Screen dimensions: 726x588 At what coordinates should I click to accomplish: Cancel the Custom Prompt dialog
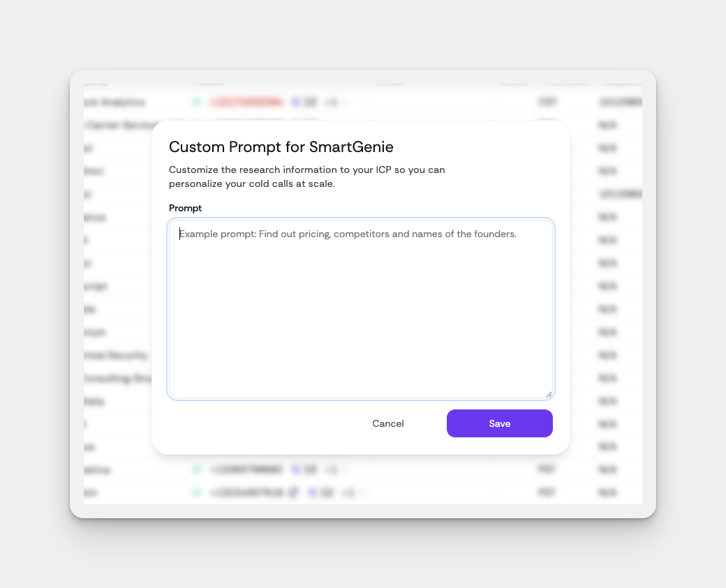point(388,423)
